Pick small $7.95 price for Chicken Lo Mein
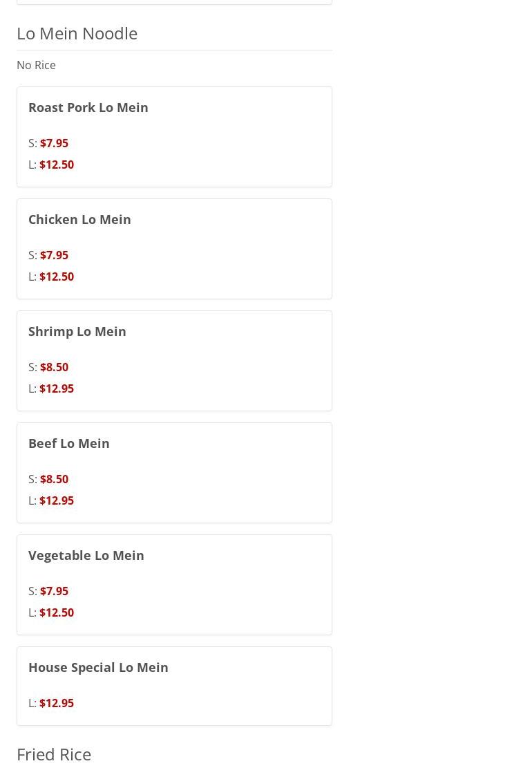This screenshot has height=768, width=532. [x=54, y=255]
